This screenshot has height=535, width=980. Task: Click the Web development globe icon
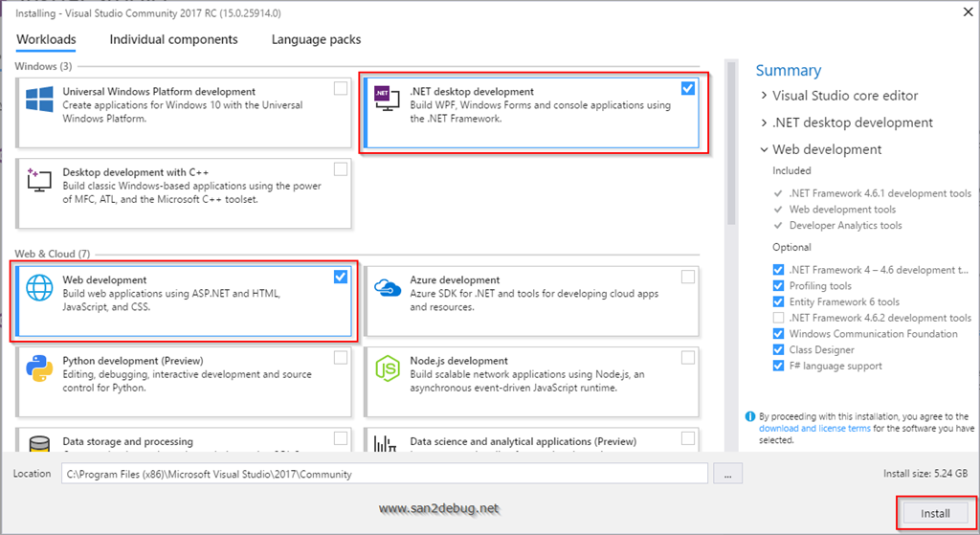point(39,287)
